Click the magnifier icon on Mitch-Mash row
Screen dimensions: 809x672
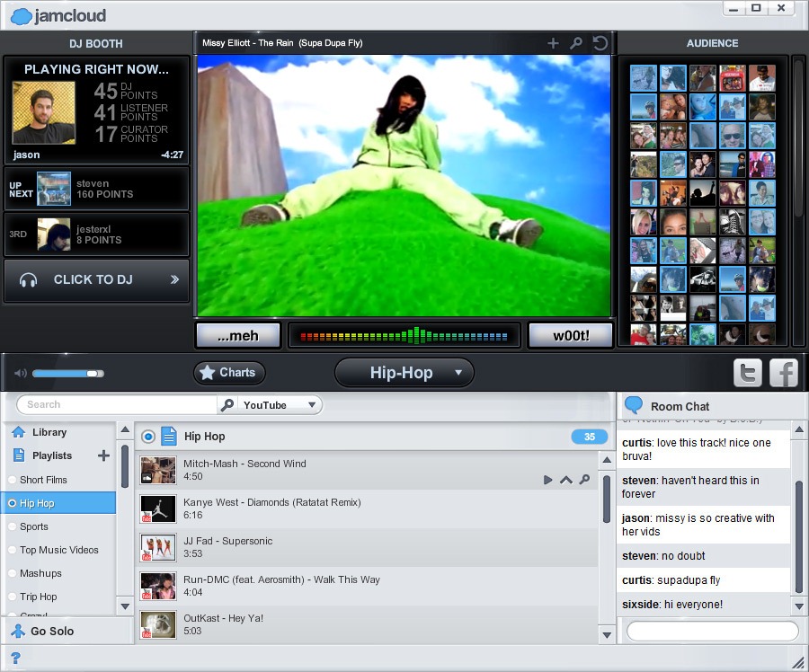tap(584, 480)
